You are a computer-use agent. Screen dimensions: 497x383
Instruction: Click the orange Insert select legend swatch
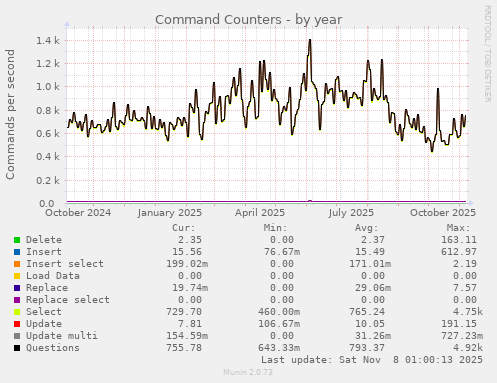17,264
